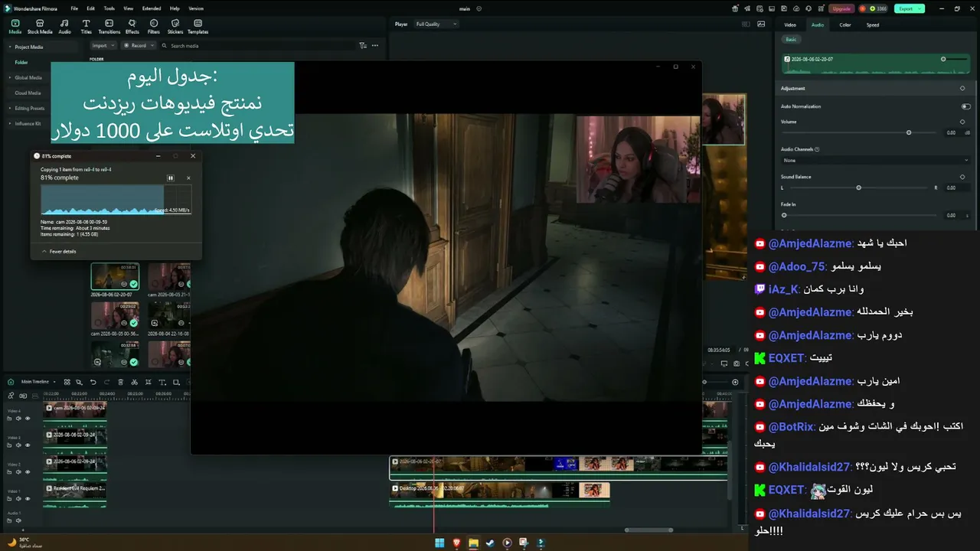Open the Tools menu

click(109, 8)
